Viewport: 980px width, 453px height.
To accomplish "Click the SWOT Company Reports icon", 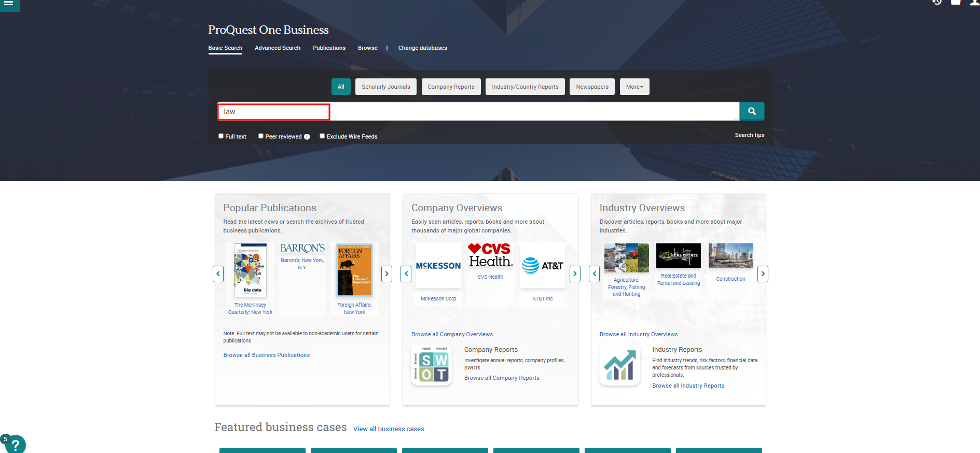I will (x=431, y=366).
